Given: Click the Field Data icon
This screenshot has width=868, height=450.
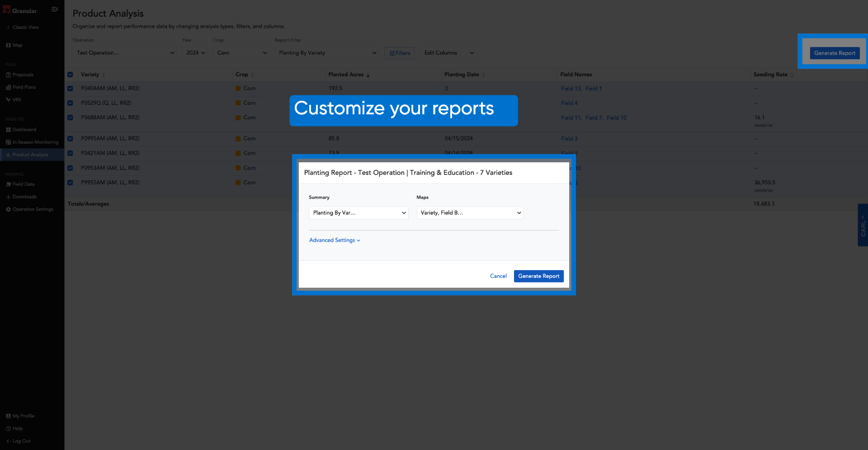Looking at the screenshot, I should click(8, 184).
